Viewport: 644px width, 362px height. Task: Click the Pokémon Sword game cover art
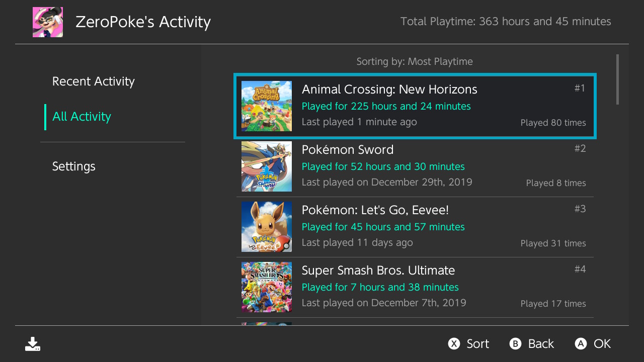266,166
